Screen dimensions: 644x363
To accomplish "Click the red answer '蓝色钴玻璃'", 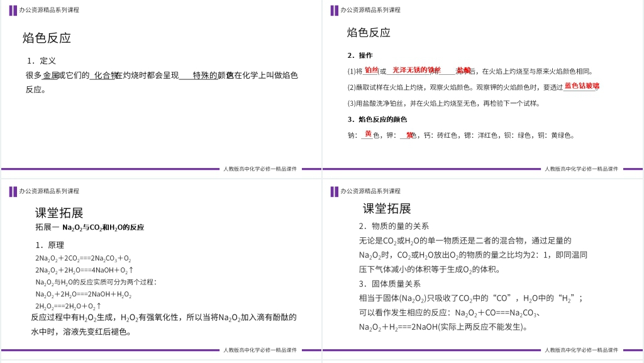I will (582, 86).
